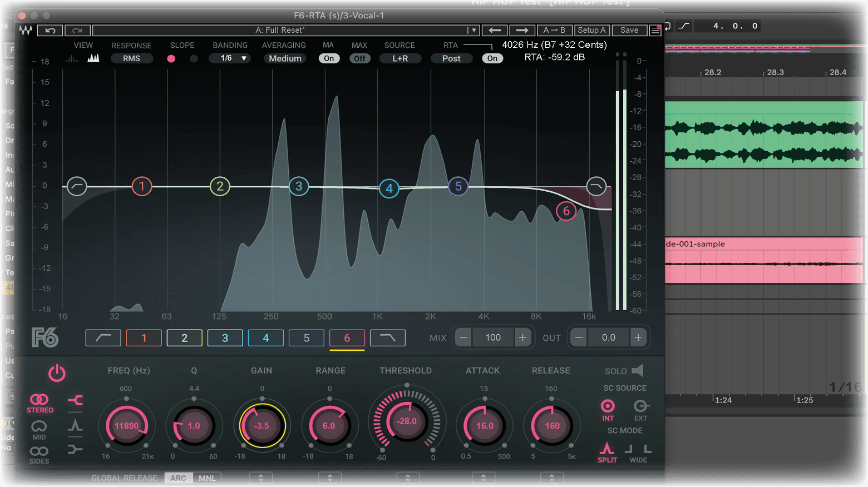The image size is (868, 487).
Task: Open the AVERAGING Medium selector
Action: point(285,58)
